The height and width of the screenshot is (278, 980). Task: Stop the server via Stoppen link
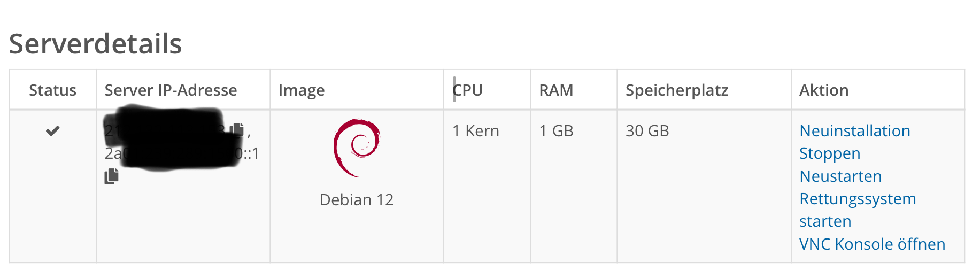pyautogui.click(x=830, y=153)
